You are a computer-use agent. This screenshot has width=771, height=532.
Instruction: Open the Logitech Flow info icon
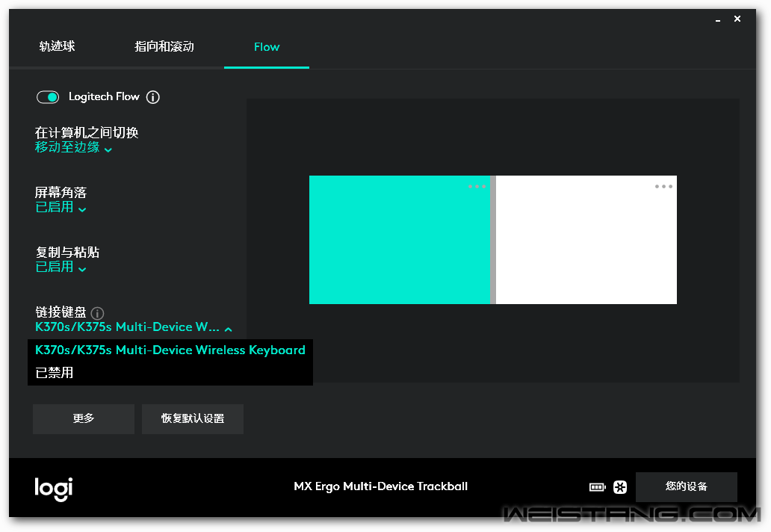pyautogui.click(x=153, y=97)
